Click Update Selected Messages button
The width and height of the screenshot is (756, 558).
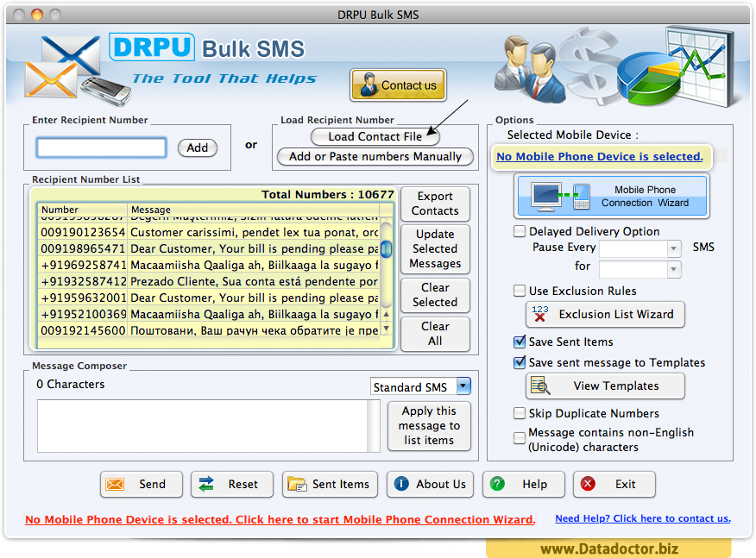click(435, 248)
